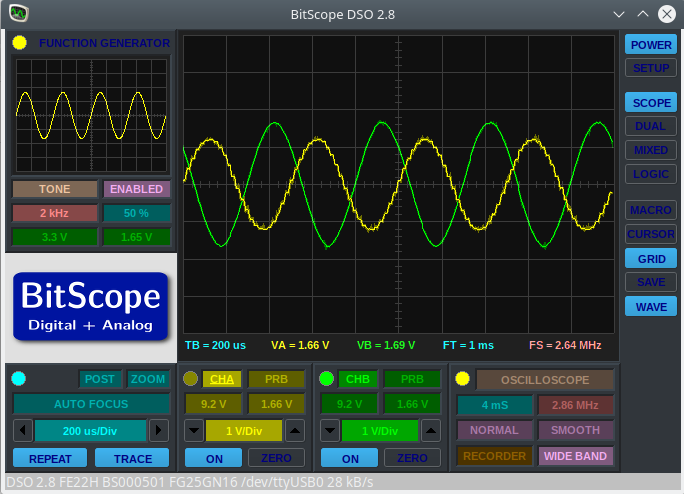The width and height of the screenshot is (684, 494).
Task: Click the cyan timebase indicator light
Action: click(x=19, y=378)
